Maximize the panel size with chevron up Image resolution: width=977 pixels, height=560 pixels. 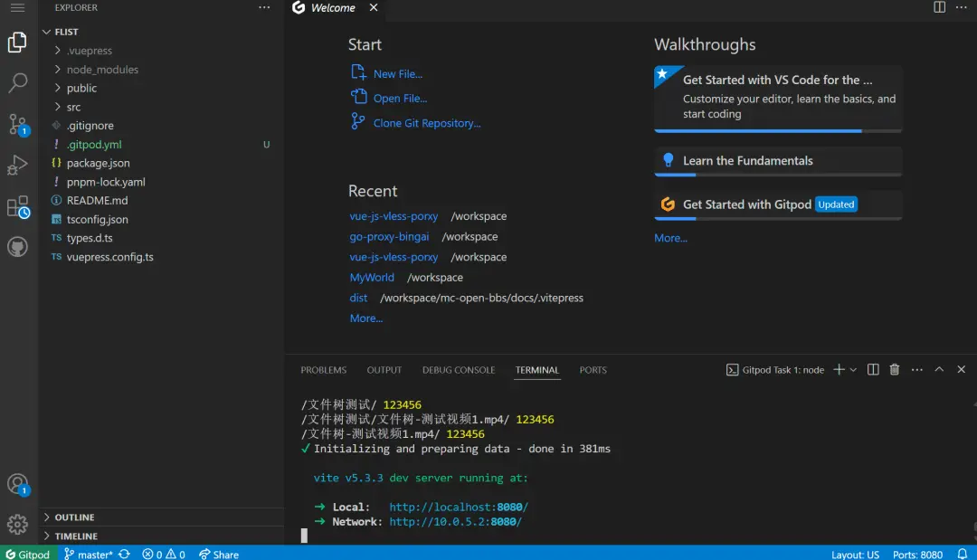939,370
